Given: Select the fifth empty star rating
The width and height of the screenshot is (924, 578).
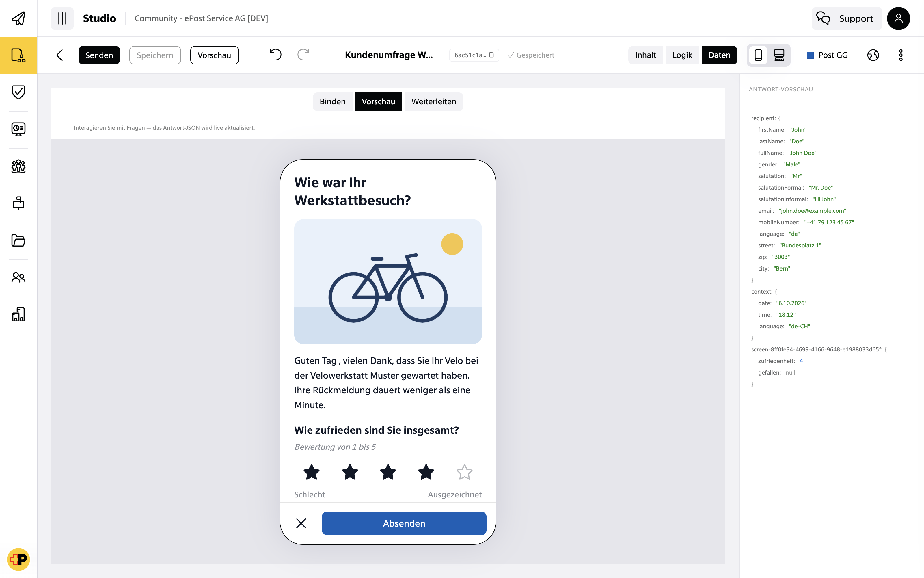Looking at the screenshot, I should click(x=464, y=472).
